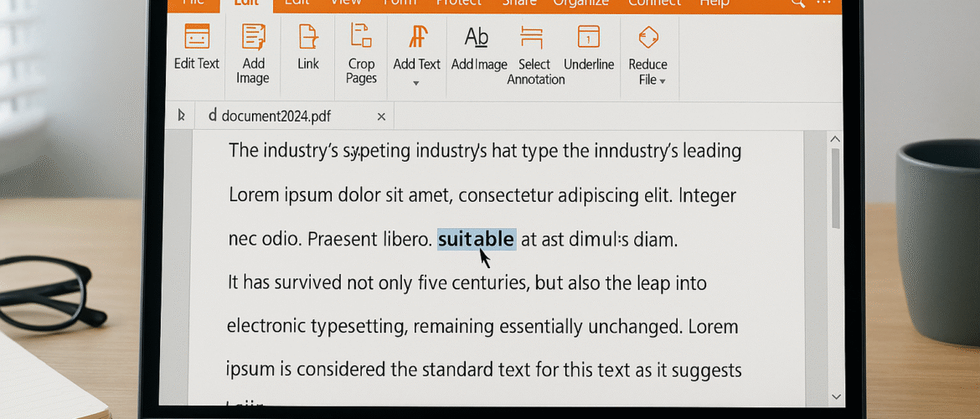Click the text "industry's leading" in the first line
This screenshot has height=419, width=980.
pyautogui.click(x=668, y=152)
